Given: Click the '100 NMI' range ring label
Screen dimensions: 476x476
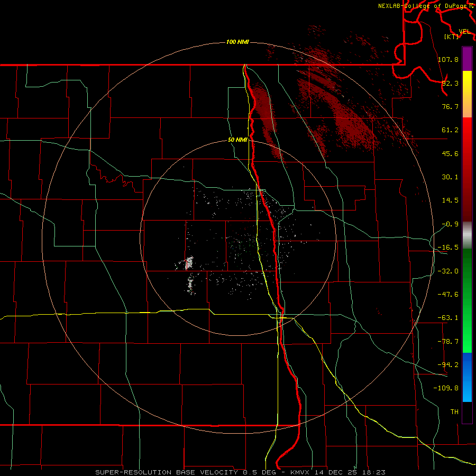Looking at the screenshot, I should pos(237,42).
